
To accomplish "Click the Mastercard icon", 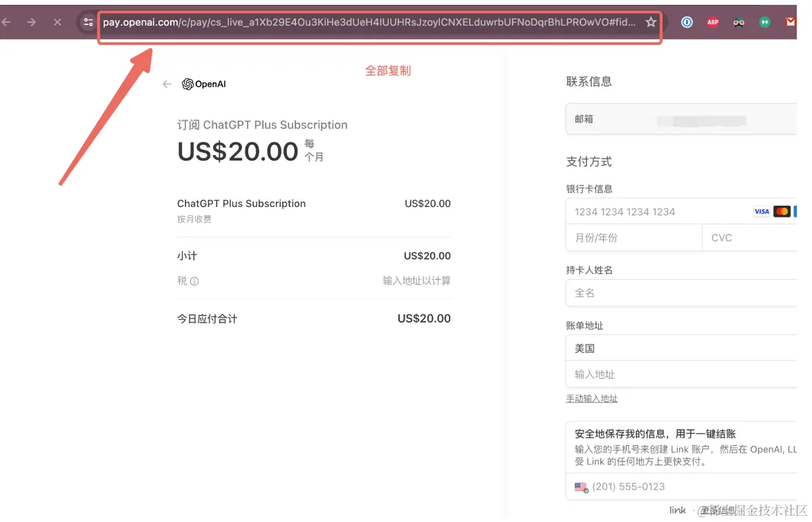I will tap(782, 211).
